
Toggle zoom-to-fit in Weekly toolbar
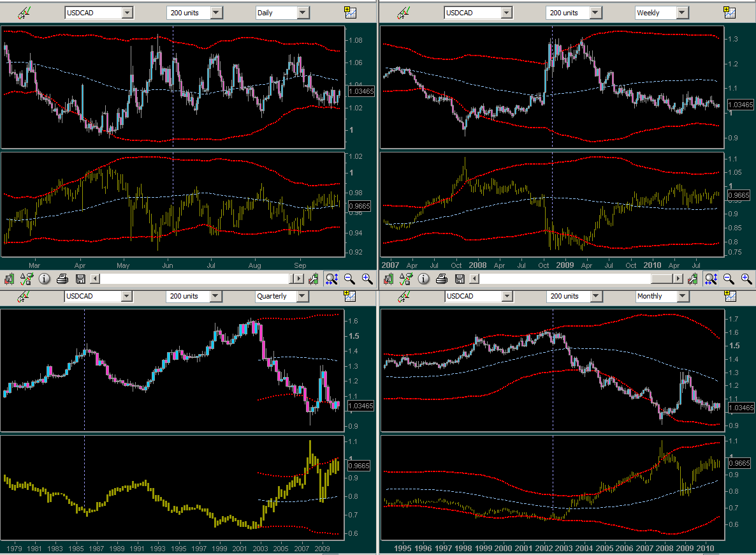point(711,279)
